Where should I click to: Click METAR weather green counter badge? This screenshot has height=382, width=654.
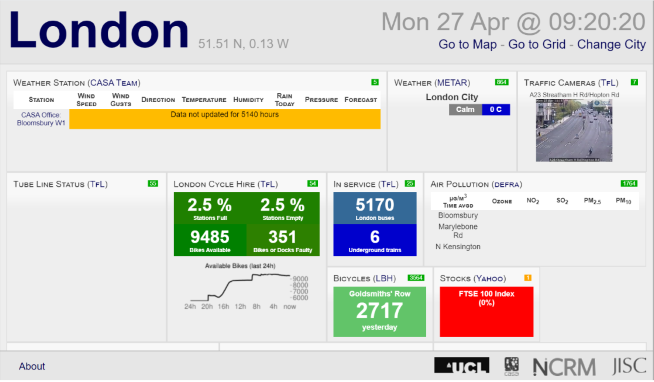[x=501, y=82]
